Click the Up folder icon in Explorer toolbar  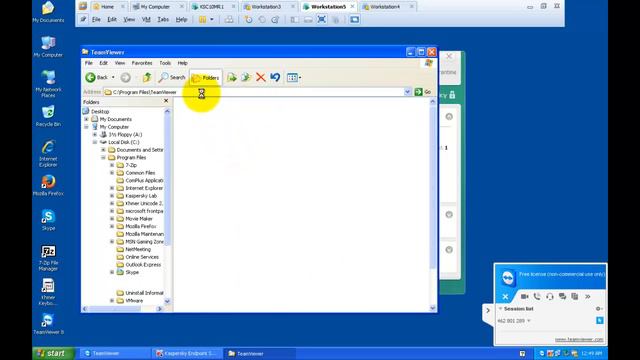(x=147, y=77)
